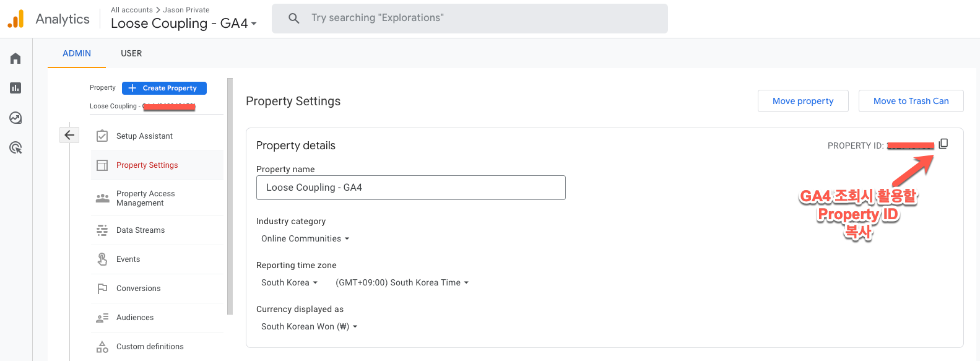The width and height of the screenshot is (980, 361).
Task: Copy the Property ID to clipboard
Action: point(943,144)
